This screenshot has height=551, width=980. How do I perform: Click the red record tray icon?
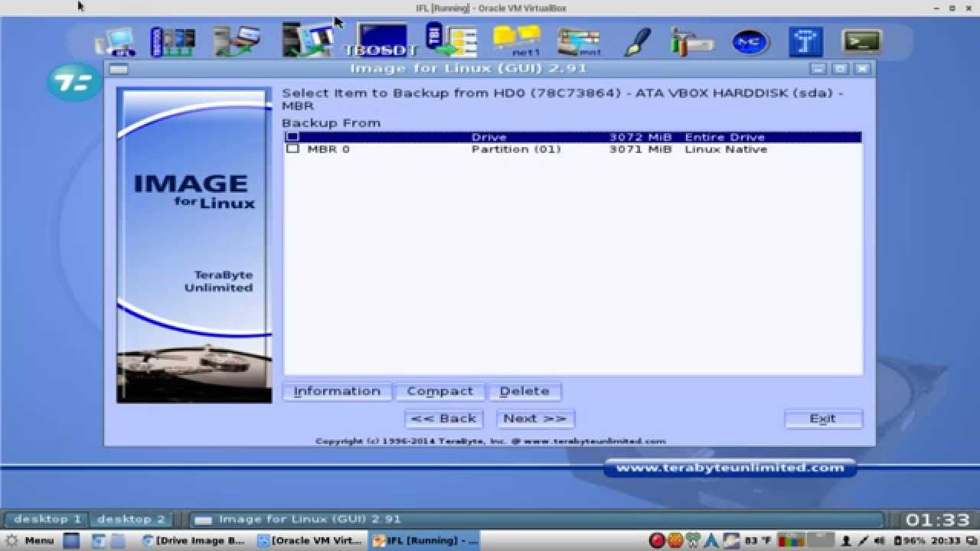click(x=657, y=540)
